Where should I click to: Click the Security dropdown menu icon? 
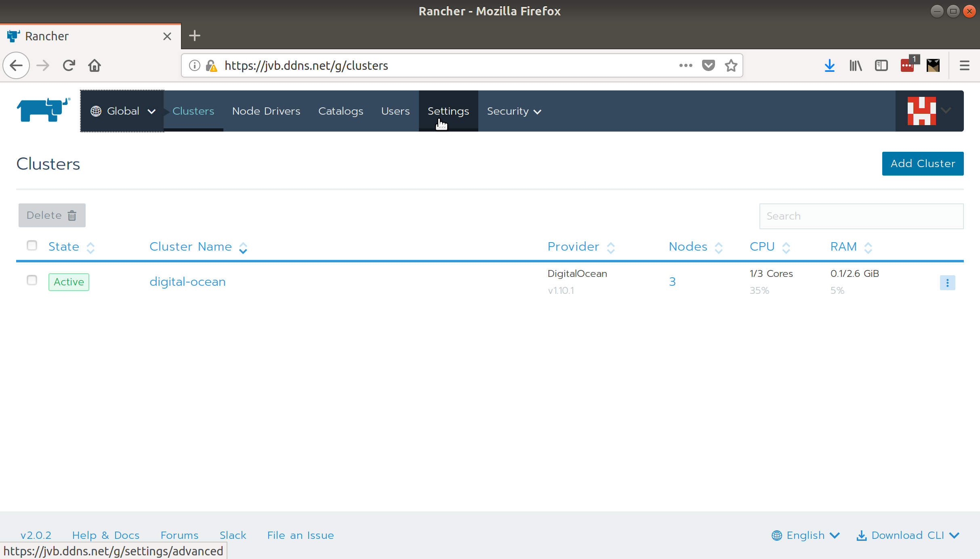[x=538, y=111]
